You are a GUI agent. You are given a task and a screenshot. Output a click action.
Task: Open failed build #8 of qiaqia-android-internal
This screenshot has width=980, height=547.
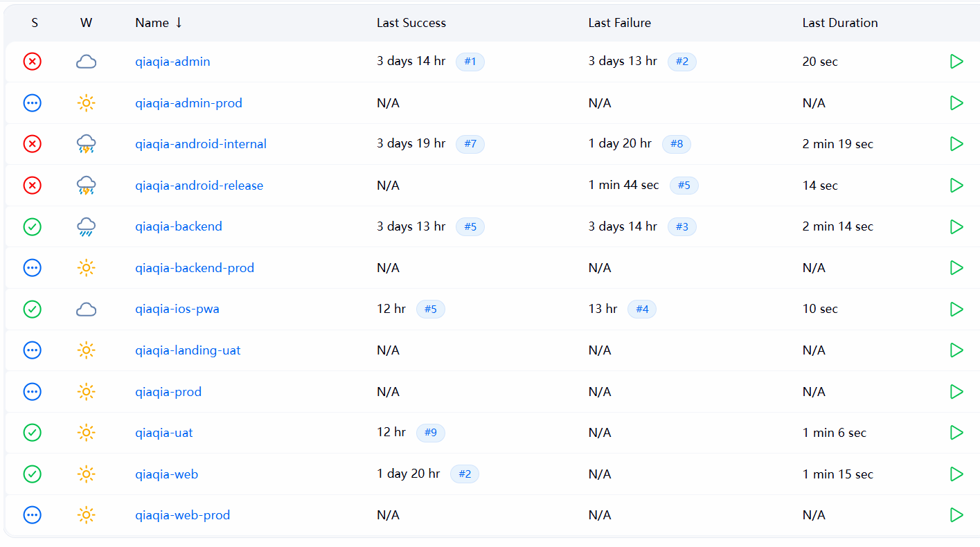tap(677, 144)
